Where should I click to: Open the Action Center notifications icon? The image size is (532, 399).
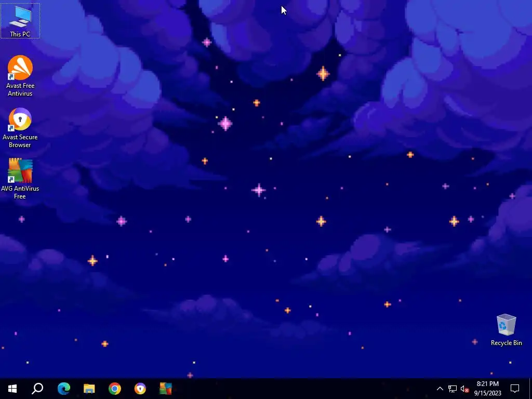tap(515, 389)
